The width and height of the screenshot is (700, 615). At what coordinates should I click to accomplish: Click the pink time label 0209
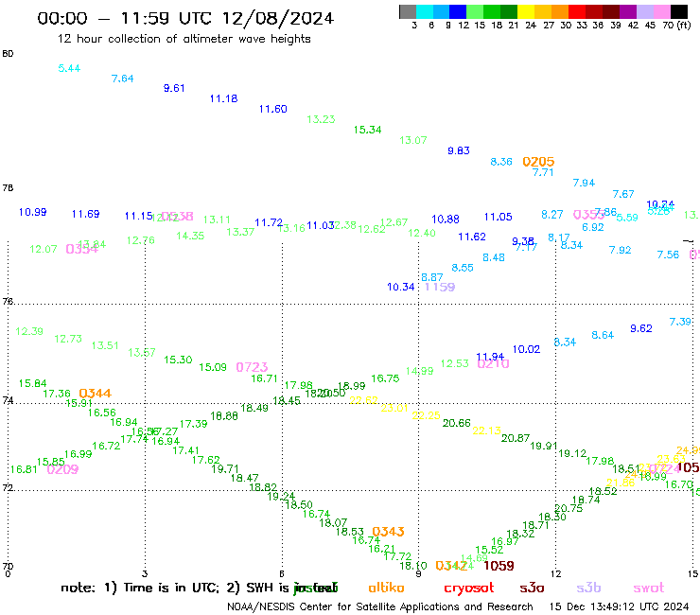[62, 469]
